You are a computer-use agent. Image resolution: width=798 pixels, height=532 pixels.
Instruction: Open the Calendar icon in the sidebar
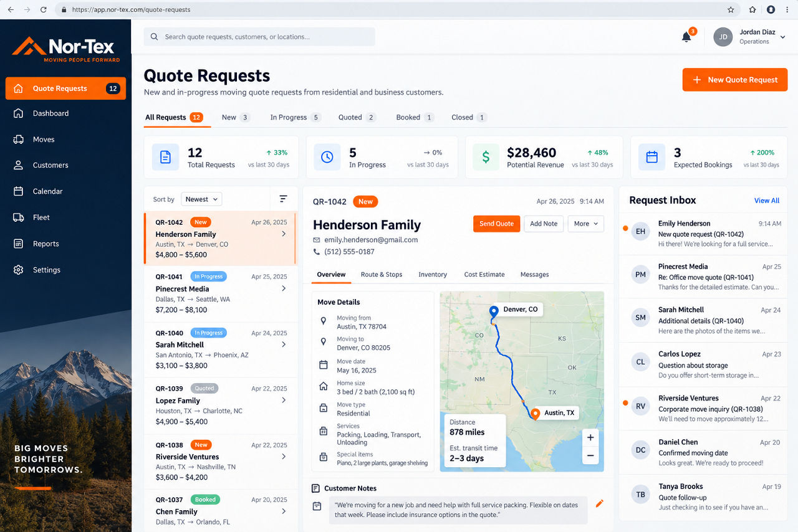[x=19, y=191]
